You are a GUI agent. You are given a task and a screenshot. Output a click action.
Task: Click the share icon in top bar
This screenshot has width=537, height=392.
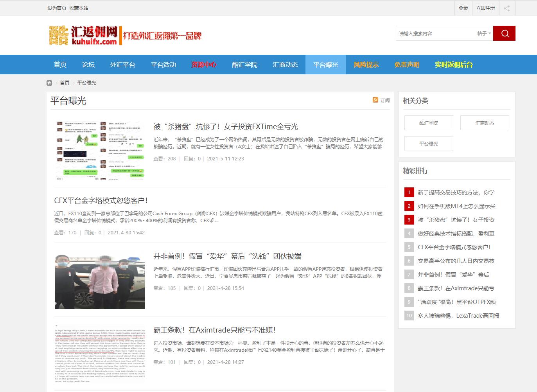(506, 8)
